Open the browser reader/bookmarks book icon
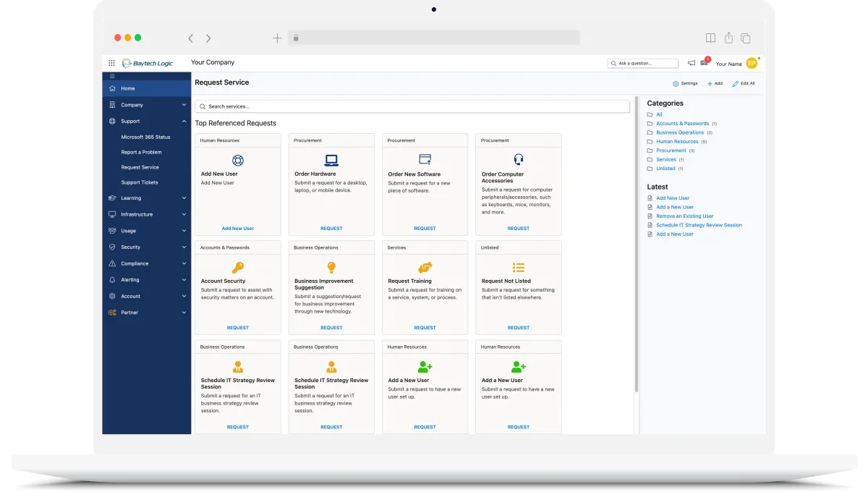 711,38
